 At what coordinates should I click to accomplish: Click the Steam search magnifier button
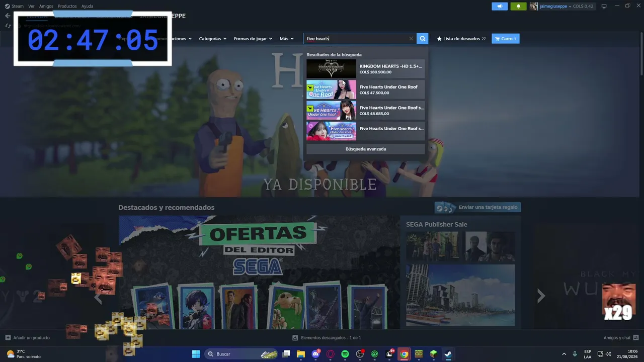pos(423,39)
